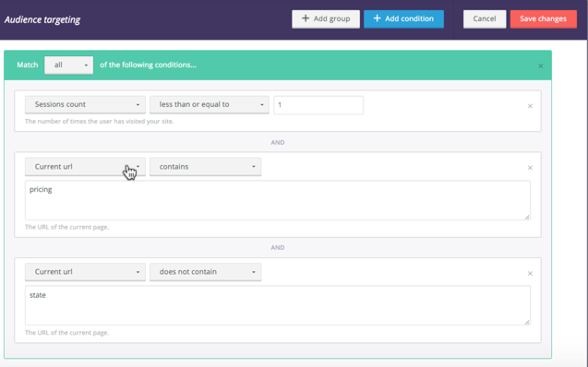This screenshot has width=588, height=367.
Task: Click the Audience targeting title
Action: 42,19
